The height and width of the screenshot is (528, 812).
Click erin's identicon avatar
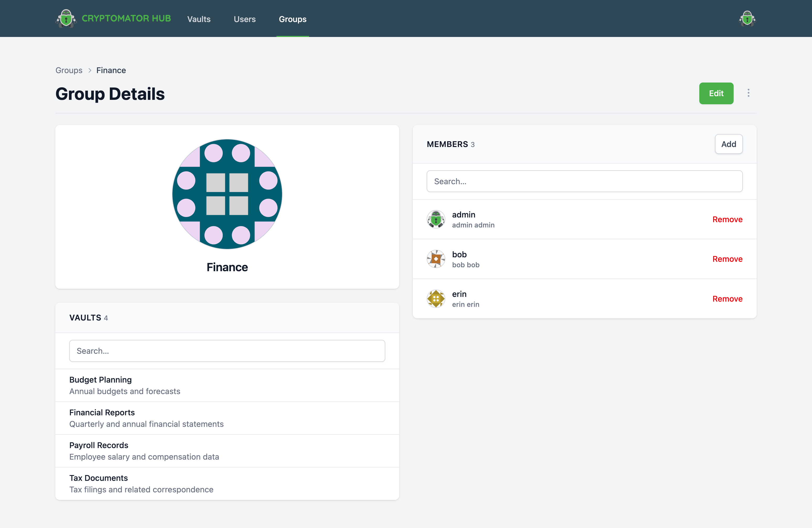436,299
